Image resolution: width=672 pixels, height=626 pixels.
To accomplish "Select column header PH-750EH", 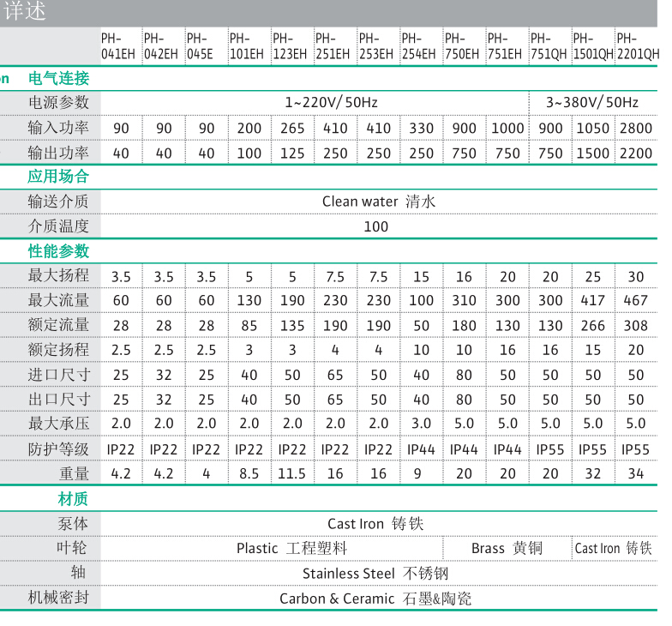I will click(461, 46).
